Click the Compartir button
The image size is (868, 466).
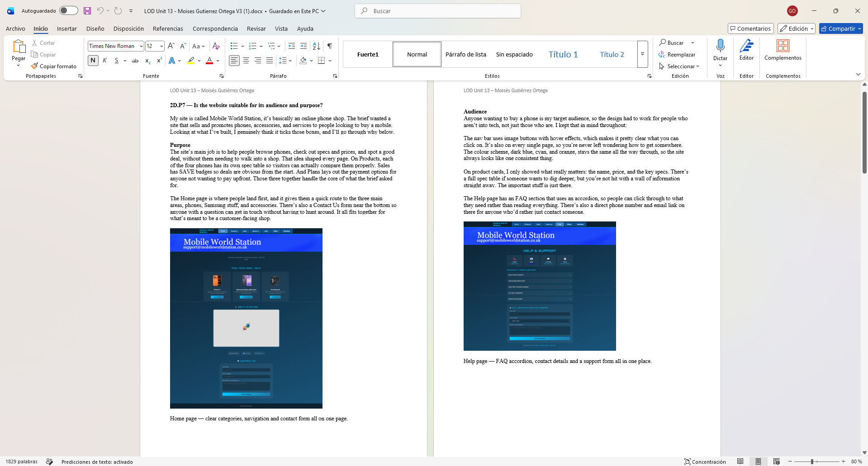[x=841, y=28]
